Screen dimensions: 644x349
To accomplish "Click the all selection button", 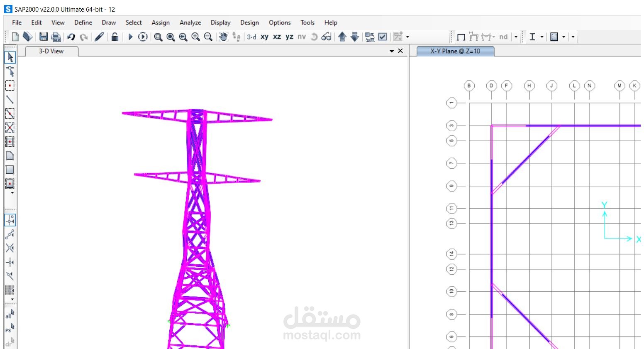I will coord(9,315).
